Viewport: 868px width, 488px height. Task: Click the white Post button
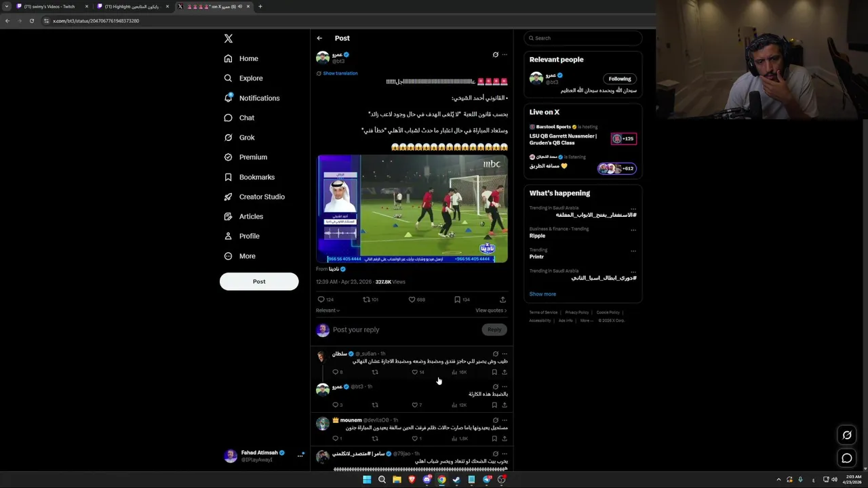259,281
